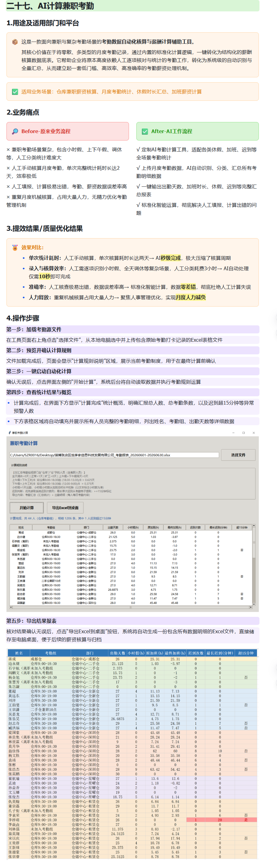This screenshot has height=868, width=277.
Task: Click the feather icon in 兼职考勤计算 title bar
Action: (10, 433)
